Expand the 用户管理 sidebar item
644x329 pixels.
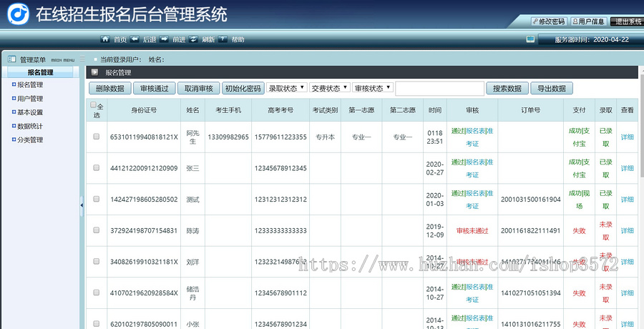point(14,99)
